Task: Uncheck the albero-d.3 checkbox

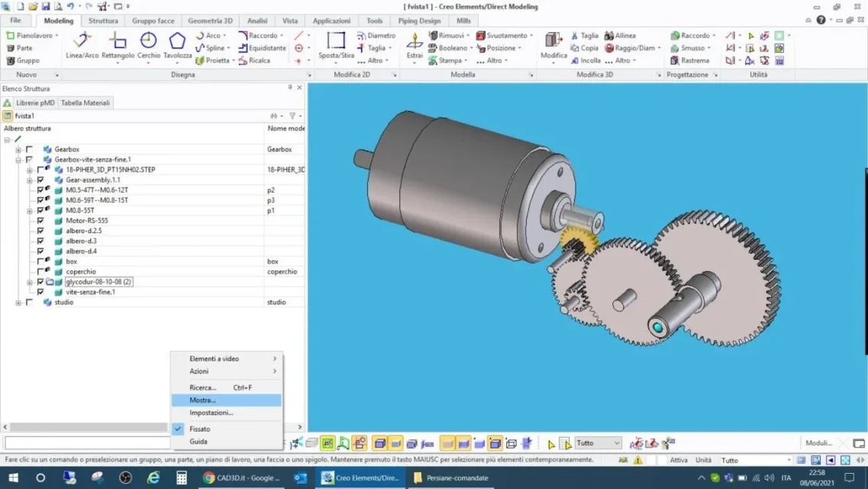Action: click(x=40, y=241)
